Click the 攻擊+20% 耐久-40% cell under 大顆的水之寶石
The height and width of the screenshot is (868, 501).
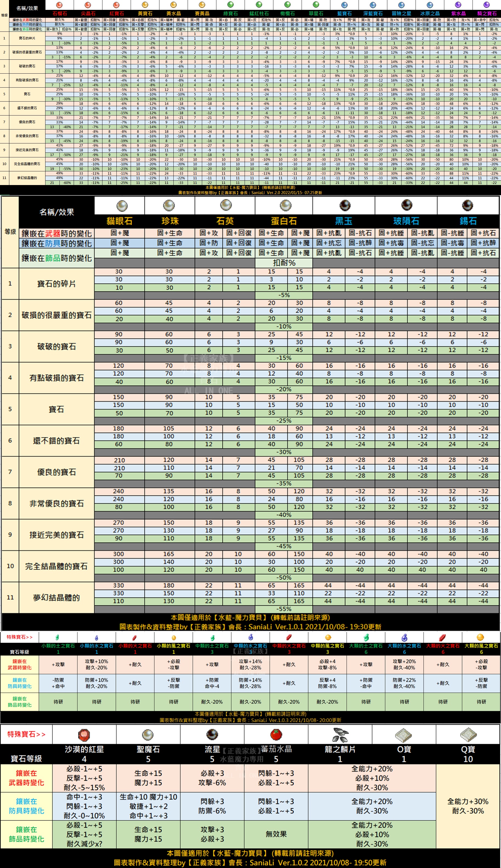404,665
